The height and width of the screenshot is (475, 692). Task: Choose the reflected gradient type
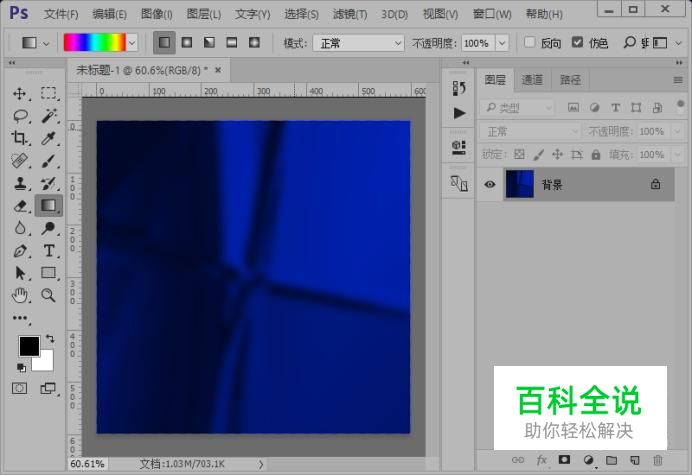click(x=232, y=42)
